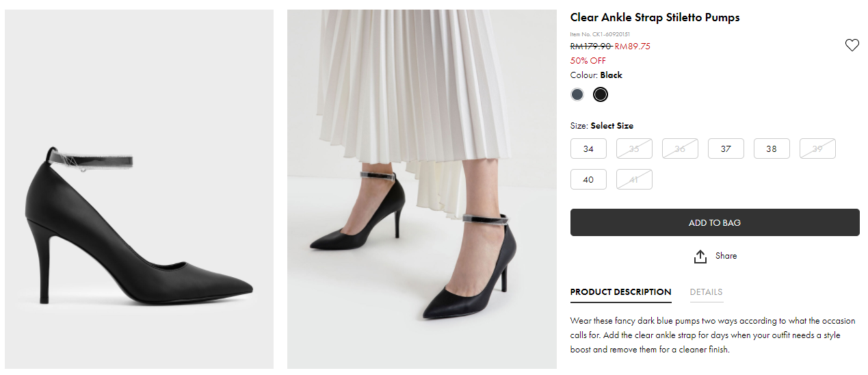Screen dimensions: 868x375
Task: Click the Share text link
Action: click(726, 256)
